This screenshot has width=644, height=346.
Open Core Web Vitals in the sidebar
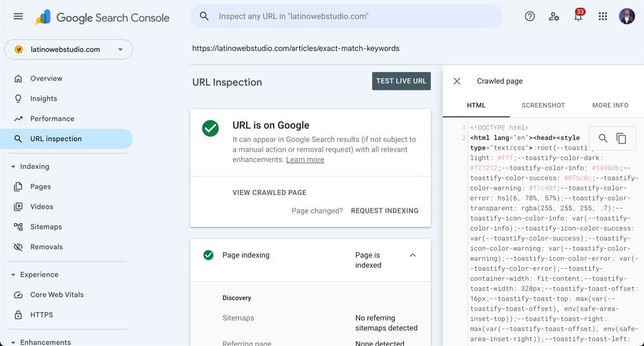pos(57,295)
